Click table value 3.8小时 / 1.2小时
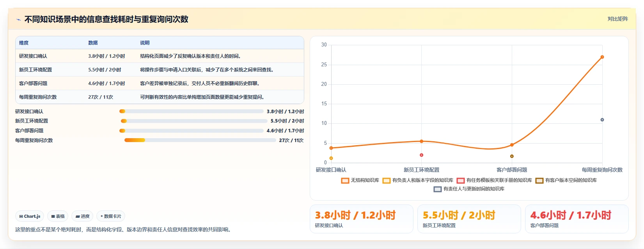This screenshot has height=249, width=644. tap(106, 56)
